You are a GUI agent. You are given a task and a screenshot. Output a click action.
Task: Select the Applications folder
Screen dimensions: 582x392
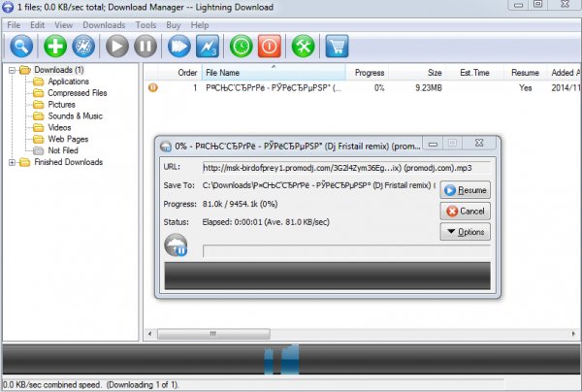(68, 82)
